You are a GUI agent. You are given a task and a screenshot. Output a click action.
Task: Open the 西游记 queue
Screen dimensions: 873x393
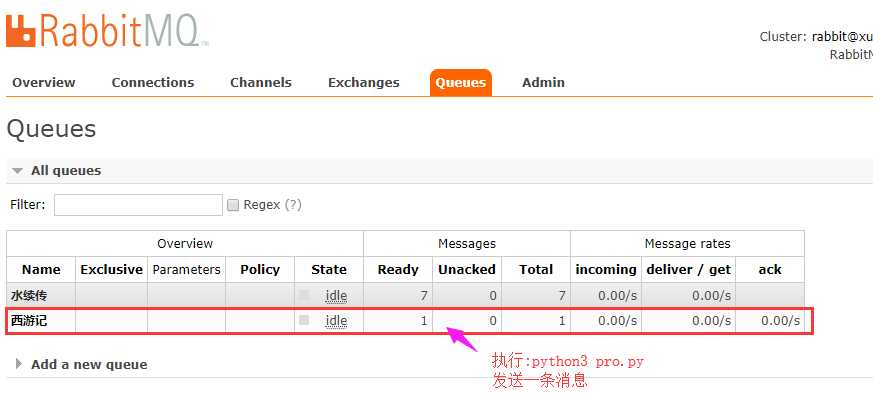click(29, 321)
